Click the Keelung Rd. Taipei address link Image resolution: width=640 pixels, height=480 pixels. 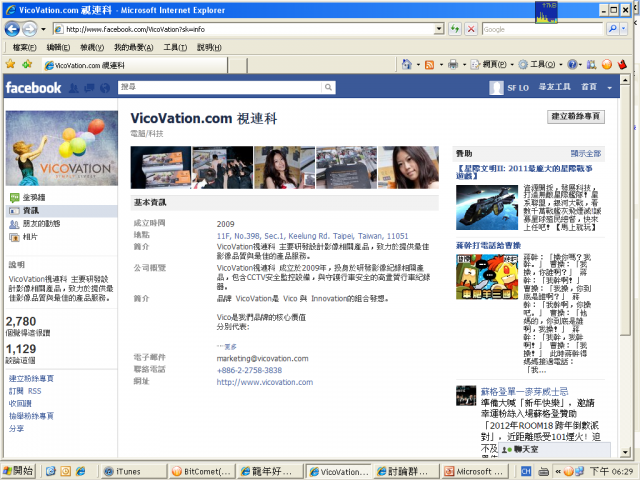[x=312, y=236]
